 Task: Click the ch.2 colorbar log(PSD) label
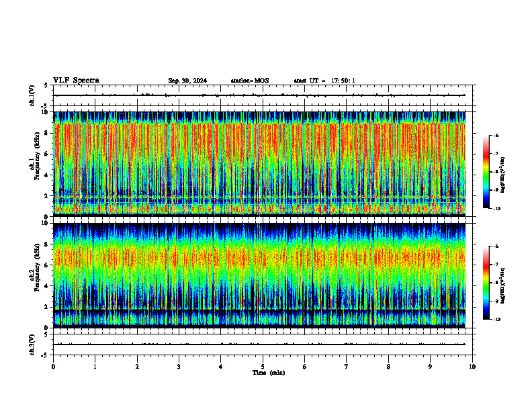503,286
